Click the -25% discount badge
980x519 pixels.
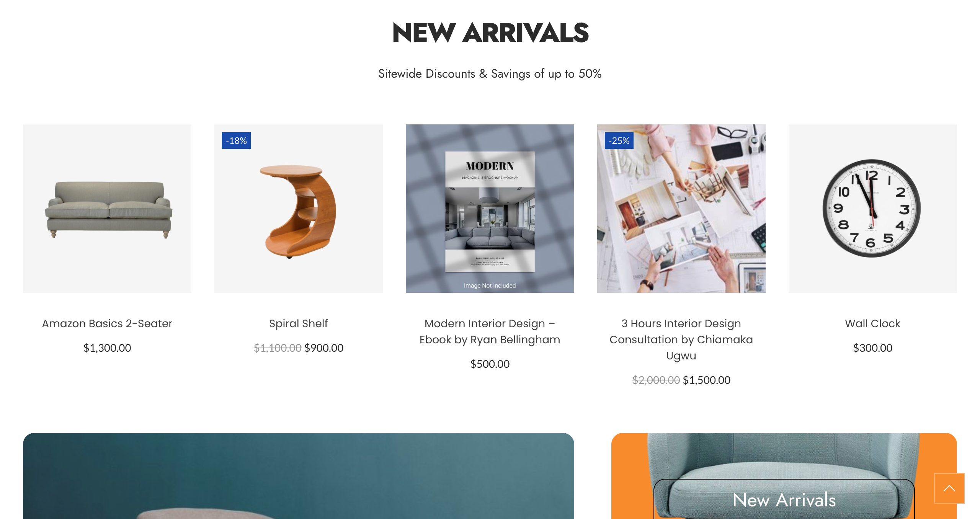click(x=619, y=140)
